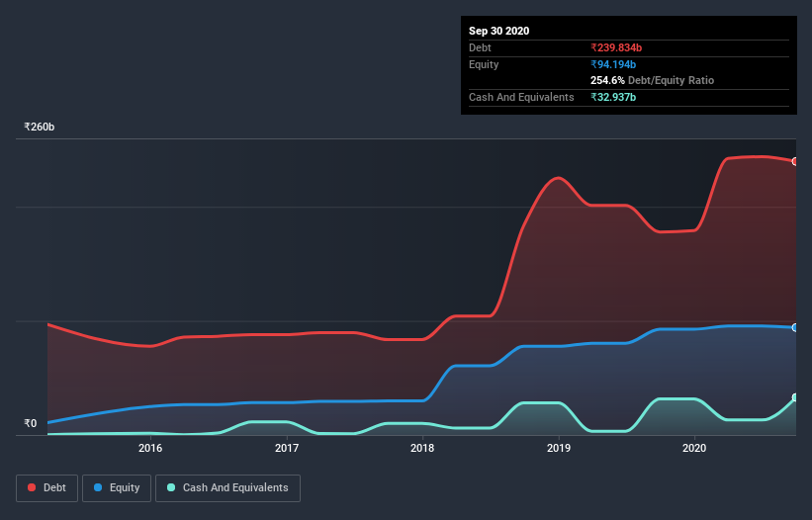Select the 2016 x-axis label
Screen dimensions: 812x520
150,448
